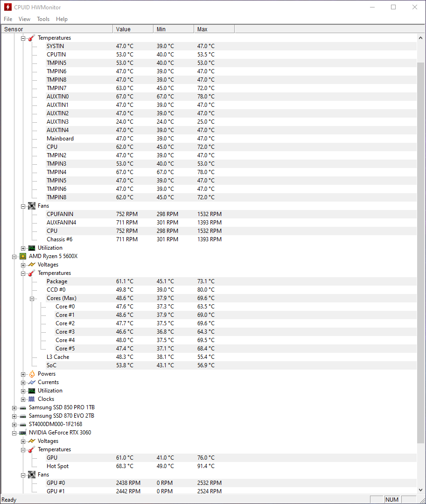The image size is (426, 504).
Task: Expand the Clocks node
Action: 23,399
